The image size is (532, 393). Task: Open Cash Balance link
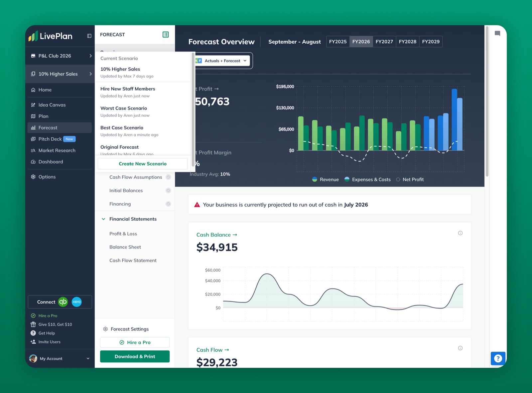(x=217, y=235)
